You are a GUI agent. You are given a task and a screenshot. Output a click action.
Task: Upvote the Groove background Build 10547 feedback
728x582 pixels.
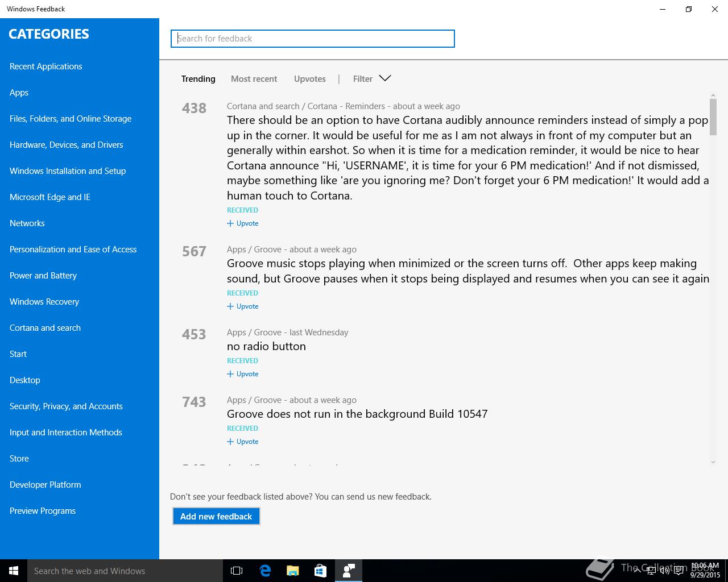[243, 442]
